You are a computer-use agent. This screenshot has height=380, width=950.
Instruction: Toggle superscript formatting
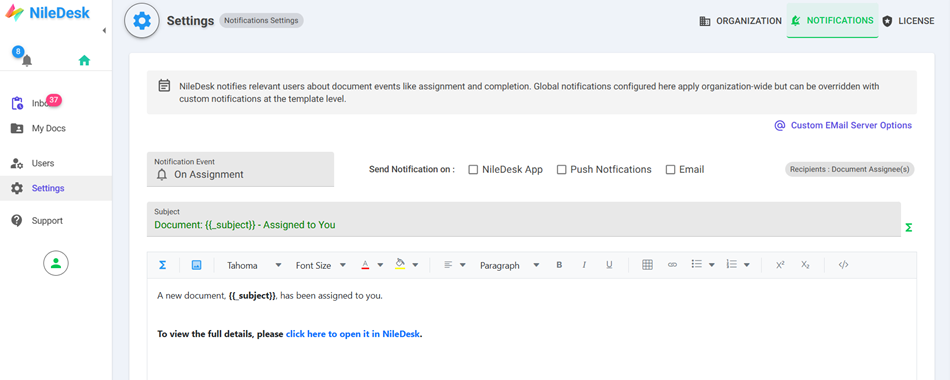pyautogui.click(x=780, y=265)
